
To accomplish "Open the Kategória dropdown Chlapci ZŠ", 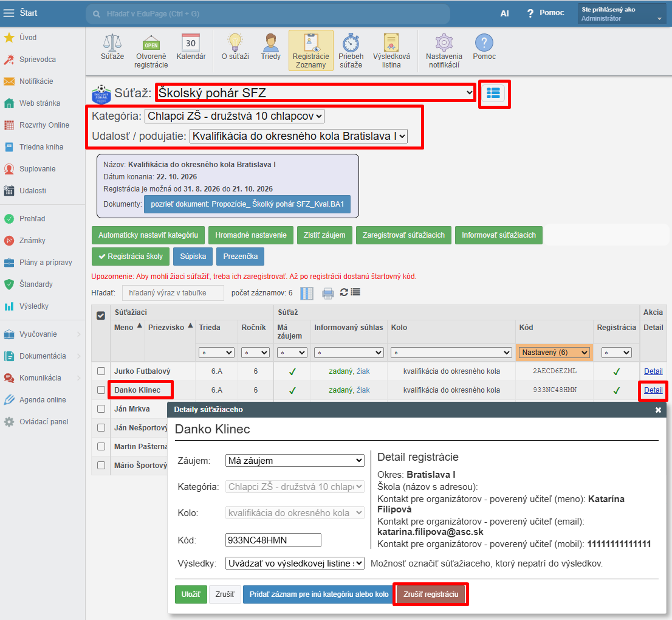I will pyautogui.click(x=235, y=116).
